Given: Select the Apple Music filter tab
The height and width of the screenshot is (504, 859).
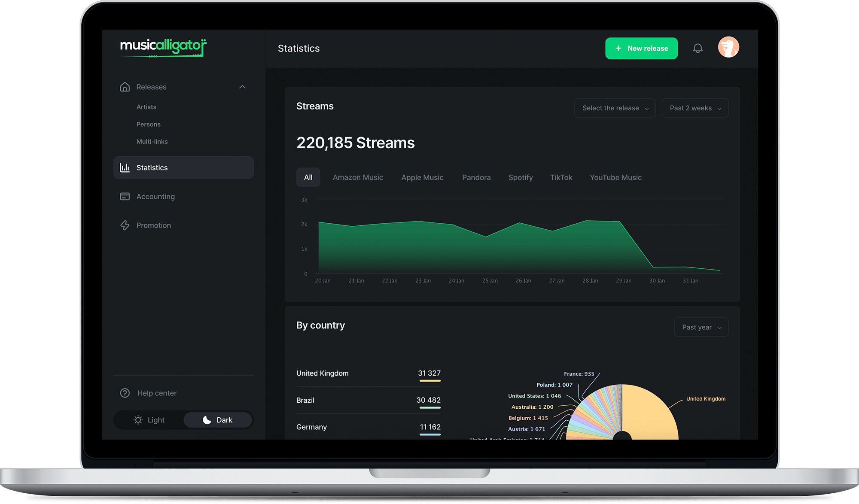Looking at the screenshot, I should click(x=423, y=178).
